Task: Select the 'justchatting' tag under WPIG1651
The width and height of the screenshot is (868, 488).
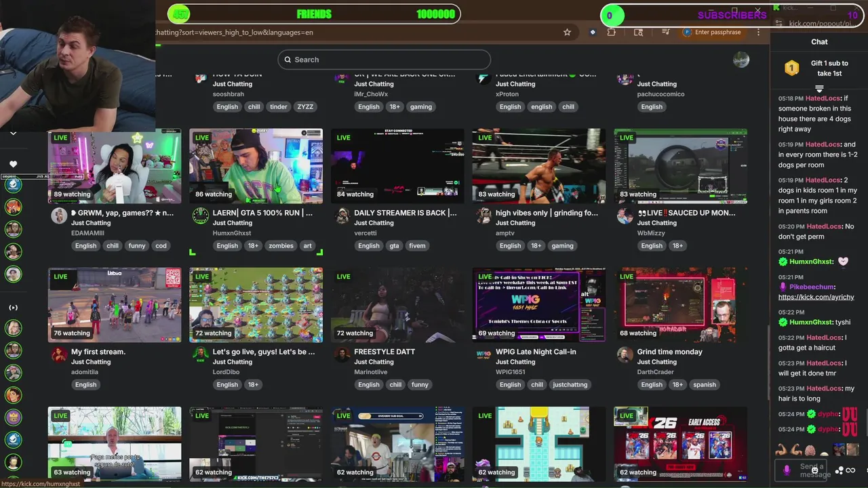Action: [570, 385]
